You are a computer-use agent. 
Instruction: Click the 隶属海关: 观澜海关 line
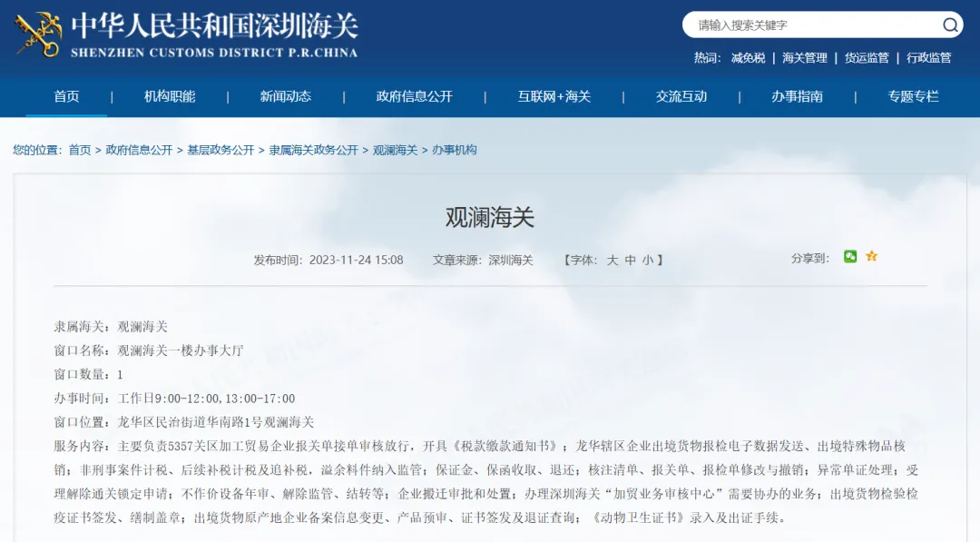[111, 327]
